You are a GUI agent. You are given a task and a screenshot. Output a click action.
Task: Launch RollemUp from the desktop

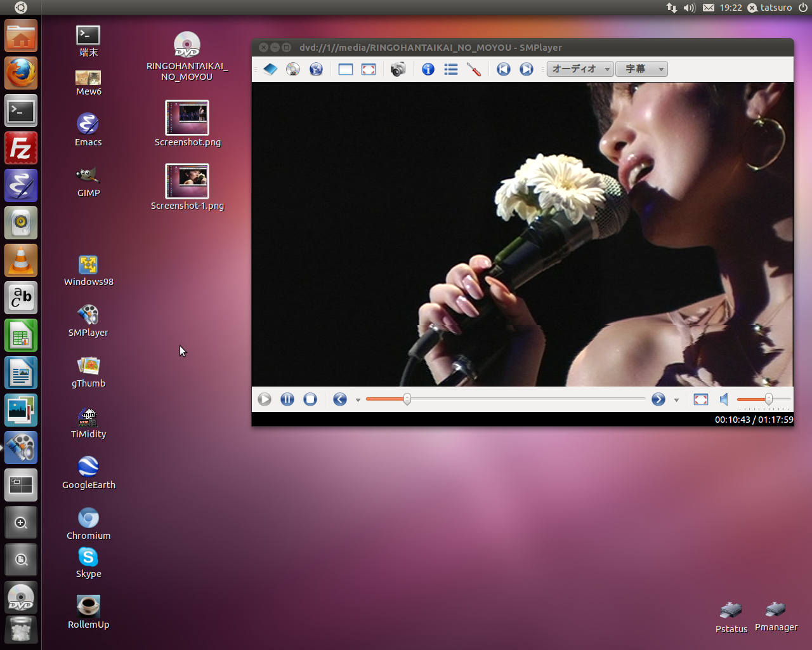point(88,612)
